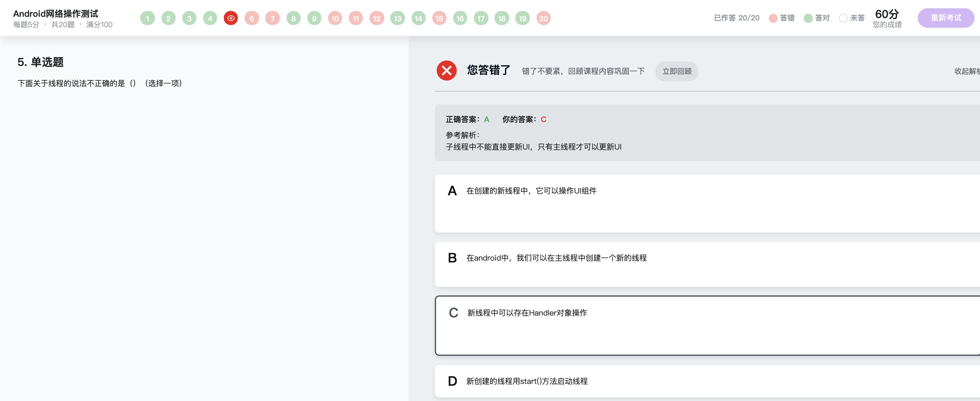Screen dimensions: 980x401
Task: Click the 立即回顾 review button
Action: [x=677, y=71]
